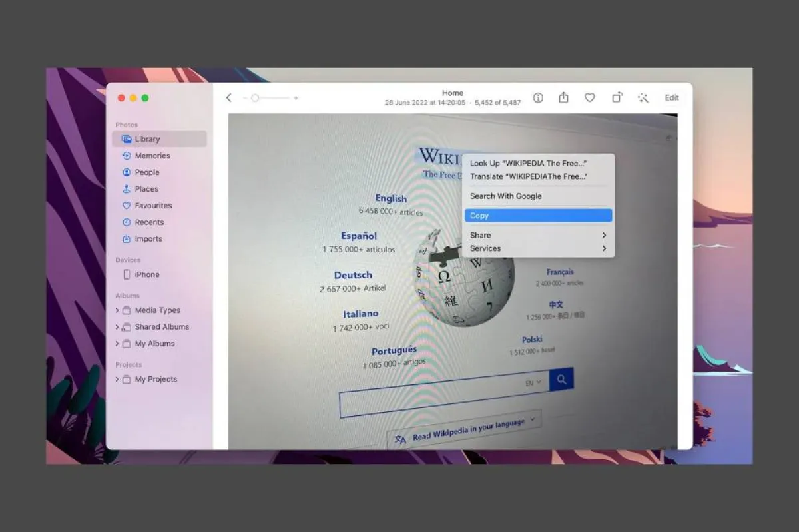Select iPhone under Devices
The image size is (799, 532).
[146, 274]
